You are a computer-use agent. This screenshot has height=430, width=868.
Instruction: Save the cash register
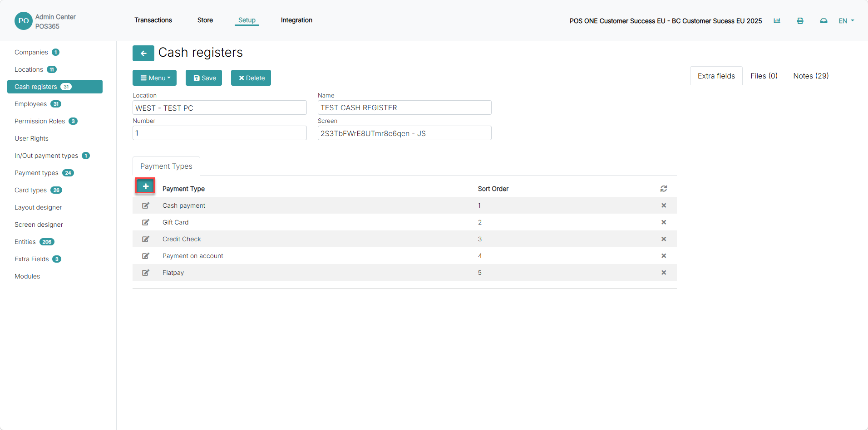coord(204,78)
